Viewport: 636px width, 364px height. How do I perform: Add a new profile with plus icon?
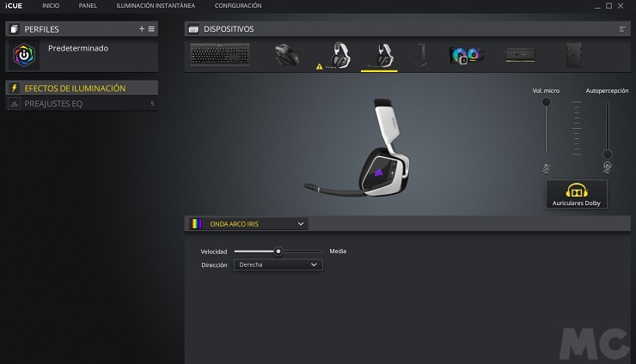(142, 29)
